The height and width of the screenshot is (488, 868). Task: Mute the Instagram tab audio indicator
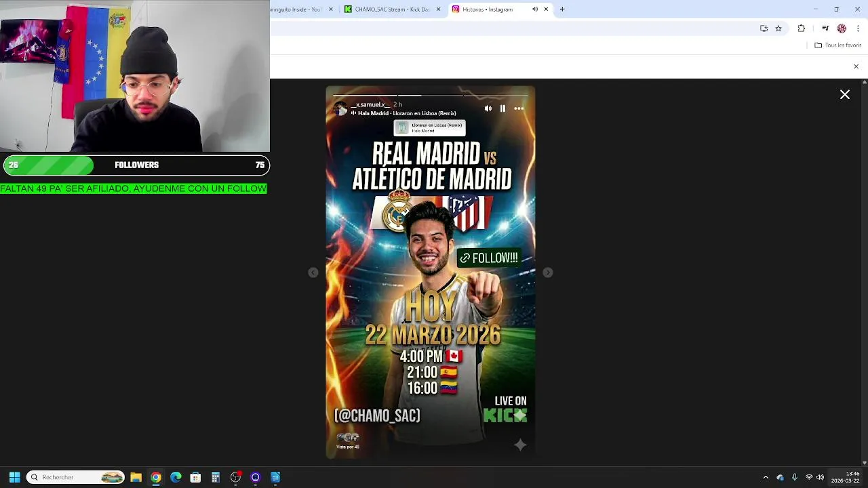point(535,9)
